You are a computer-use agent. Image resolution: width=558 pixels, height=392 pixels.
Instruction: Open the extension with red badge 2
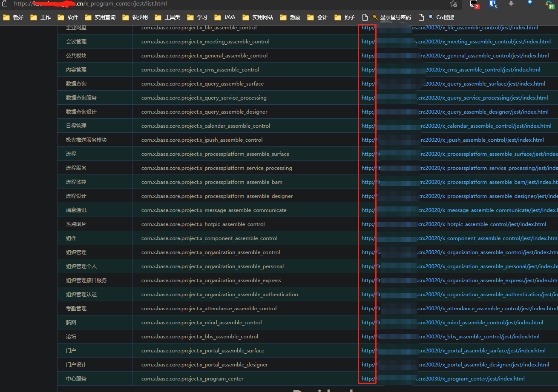point(474,4)
